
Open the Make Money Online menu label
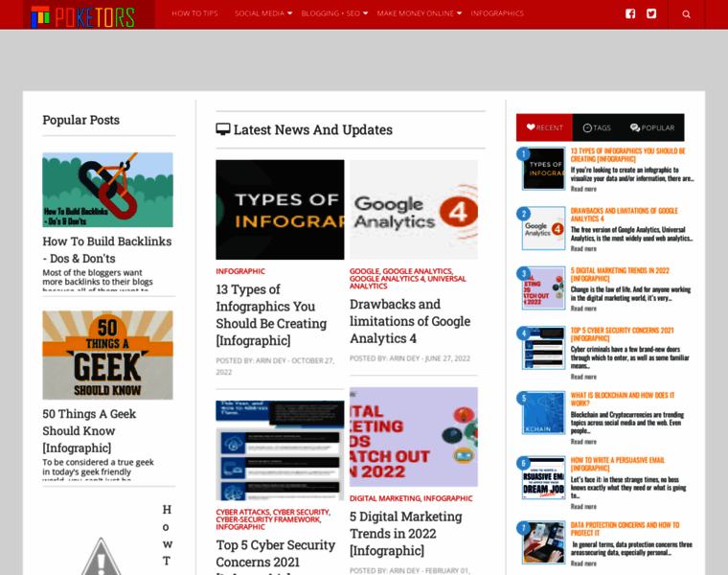[x=415, y=13]
